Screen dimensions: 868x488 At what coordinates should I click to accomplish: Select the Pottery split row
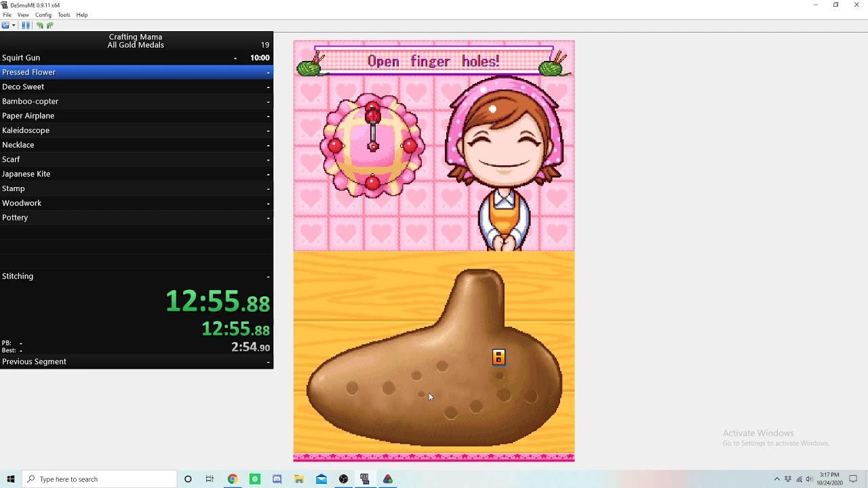click(136, 218)
